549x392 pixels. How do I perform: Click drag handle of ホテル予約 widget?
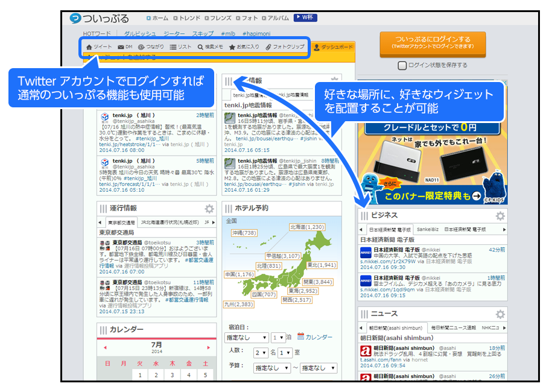229,209
